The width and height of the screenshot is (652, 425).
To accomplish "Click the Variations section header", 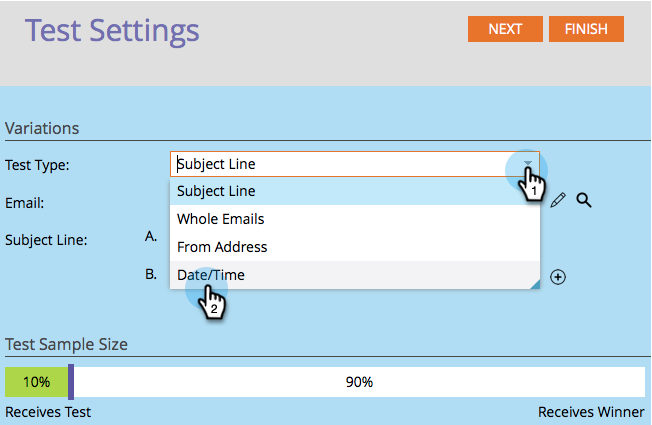I will 42,128.
